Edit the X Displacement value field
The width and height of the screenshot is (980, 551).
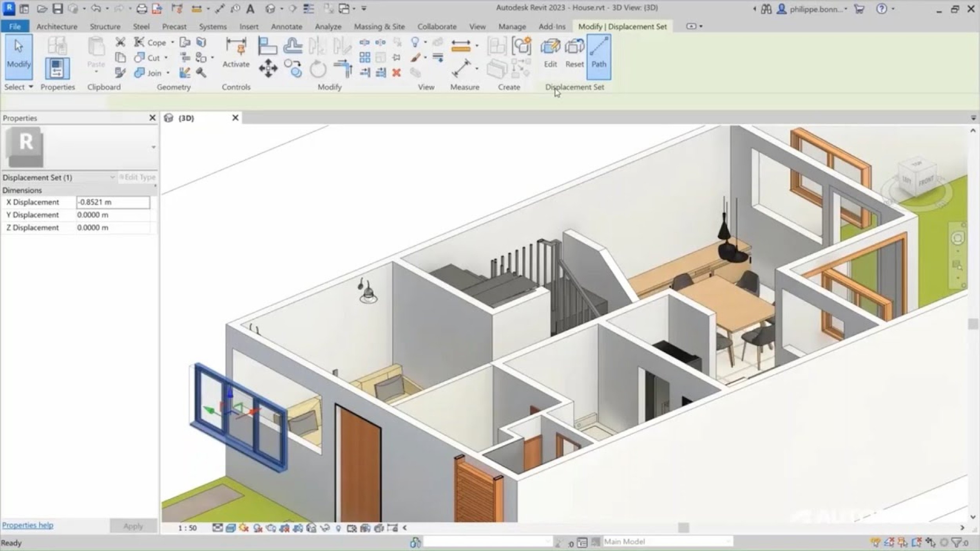[x=114, y=202]
